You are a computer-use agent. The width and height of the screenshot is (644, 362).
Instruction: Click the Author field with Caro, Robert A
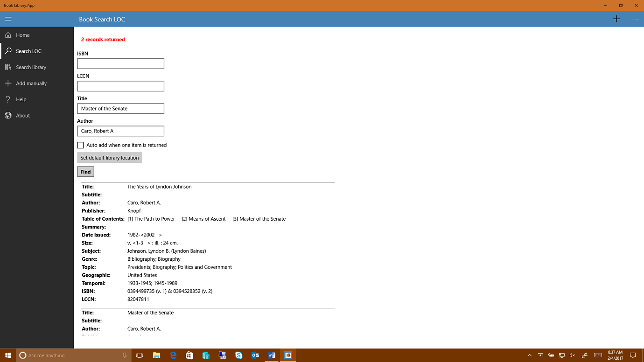[120, 131]
